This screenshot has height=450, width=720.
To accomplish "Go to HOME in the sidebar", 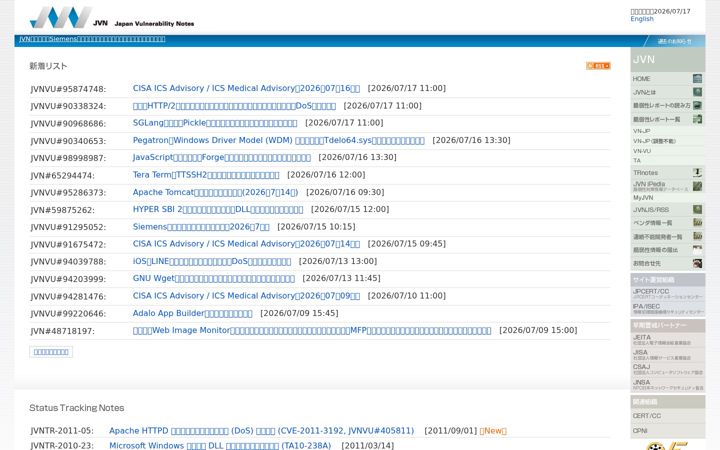I will (x=667, y=79).
